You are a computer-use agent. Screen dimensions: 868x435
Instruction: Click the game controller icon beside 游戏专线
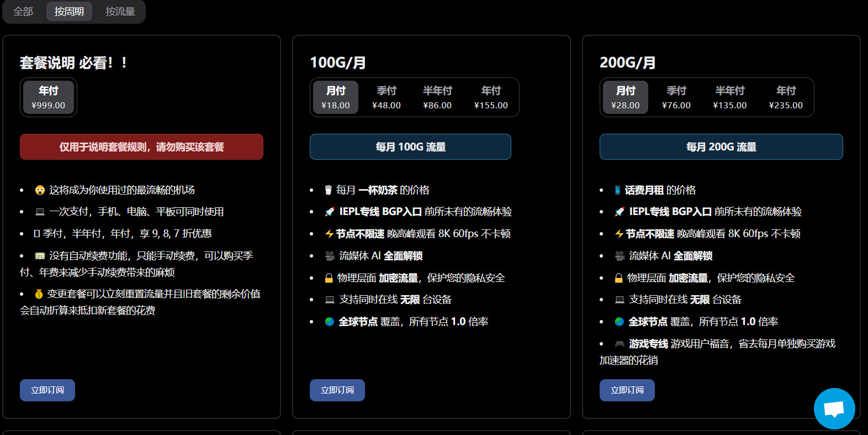click(x=620, y=344)
